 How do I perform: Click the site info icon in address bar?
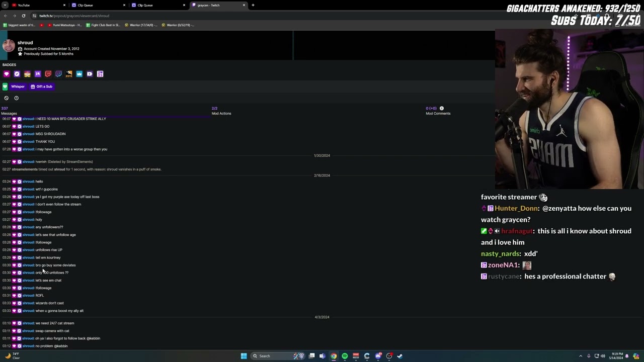click(34, 16)
